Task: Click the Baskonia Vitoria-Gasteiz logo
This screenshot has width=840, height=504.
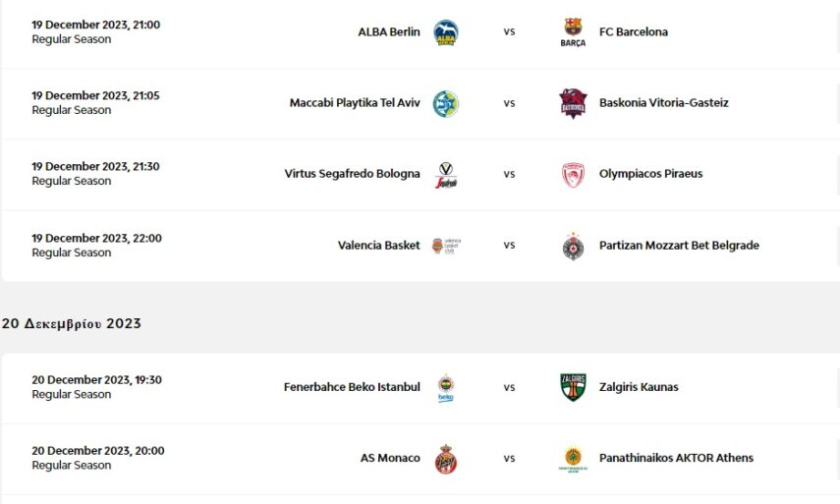Action: [573, 103]
